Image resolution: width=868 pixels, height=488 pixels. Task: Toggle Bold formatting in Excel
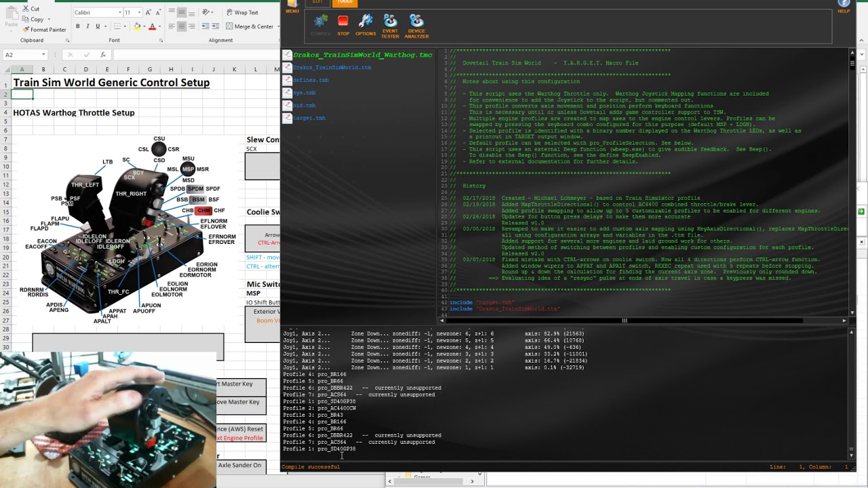tap(78, 26)
